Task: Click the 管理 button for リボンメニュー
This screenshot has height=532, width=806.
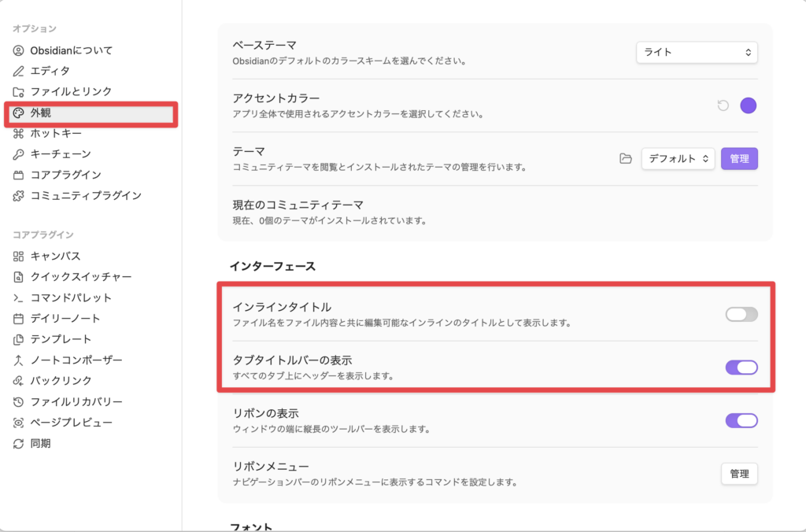Action: click(739, 474)
